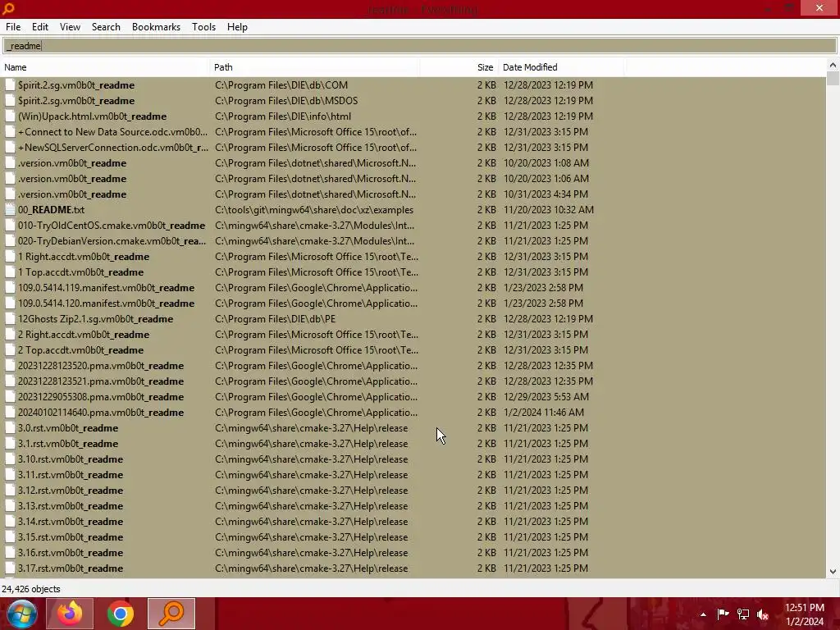840x630 pixels.
Task: Click file icon of 12Ghosts Zip2.1.sg.vm0b0t_readme
Action: point(10,319)
